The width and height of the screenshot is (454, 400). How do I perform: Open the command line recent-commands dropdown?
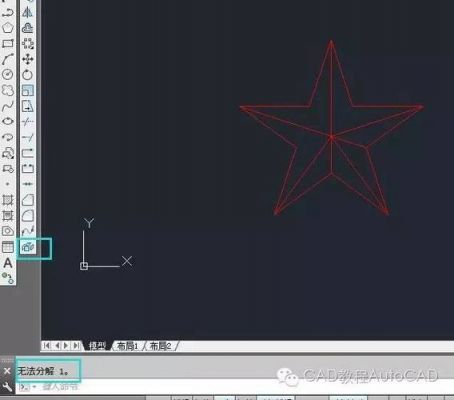[x=27, y=387]
